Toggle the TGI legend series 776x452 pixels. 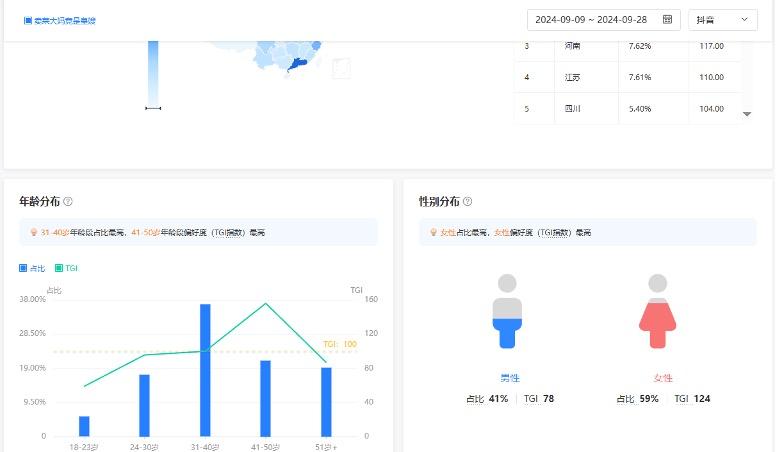pyautogui.click(x=66, y=268)
